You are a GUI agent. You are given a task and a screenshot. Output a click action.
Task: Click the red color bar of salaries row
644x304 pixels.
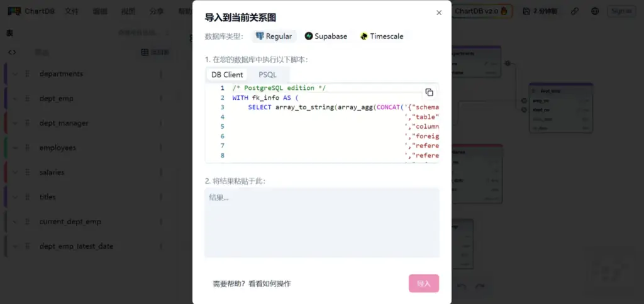[5, 172]
